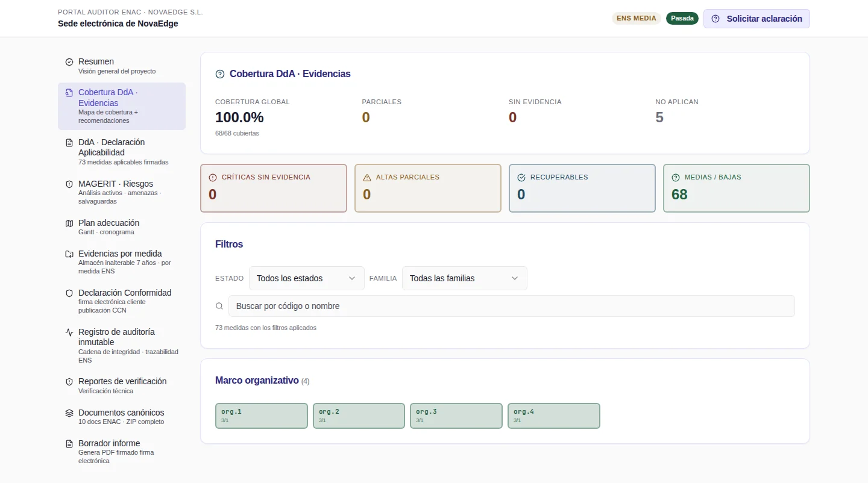Click the DdA Declaración Aplicabilidad file icon
This screenshot has width=868, height=483.
pos(69,143)
